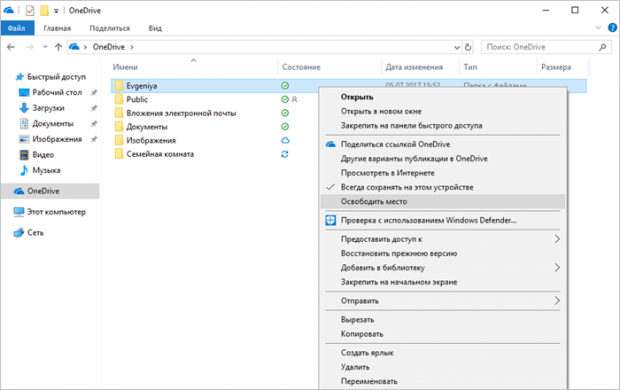
Task: Click the search magnifier icon
Action: tap(602, 47)
